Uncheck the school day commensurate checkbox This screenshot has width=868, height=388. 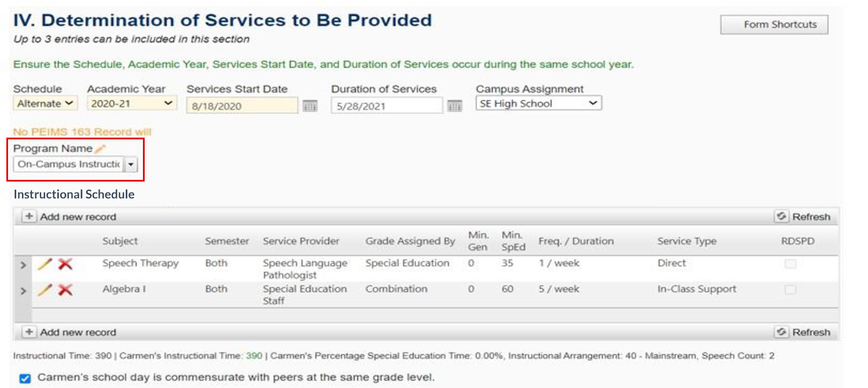[25, 378]
